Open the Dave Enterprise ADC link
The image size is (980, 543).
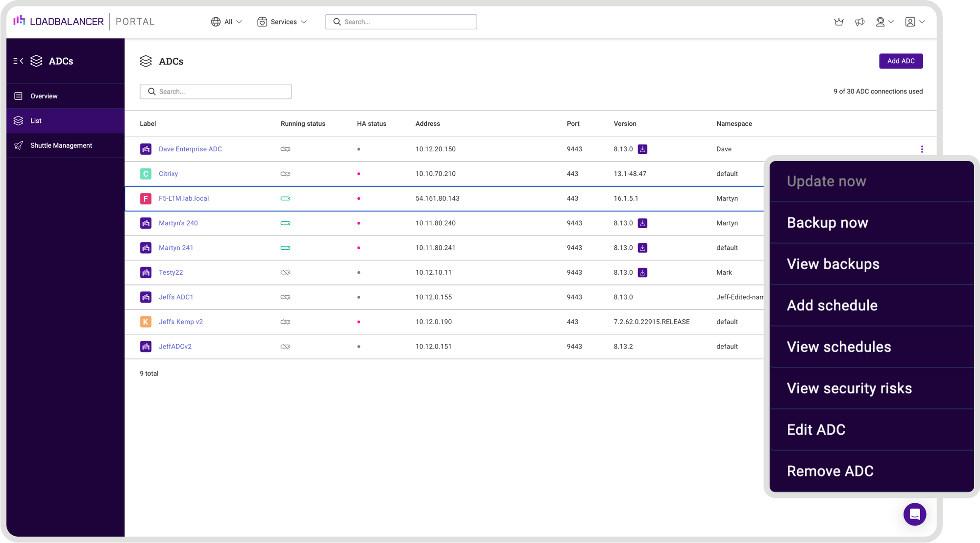click(190, 149)
